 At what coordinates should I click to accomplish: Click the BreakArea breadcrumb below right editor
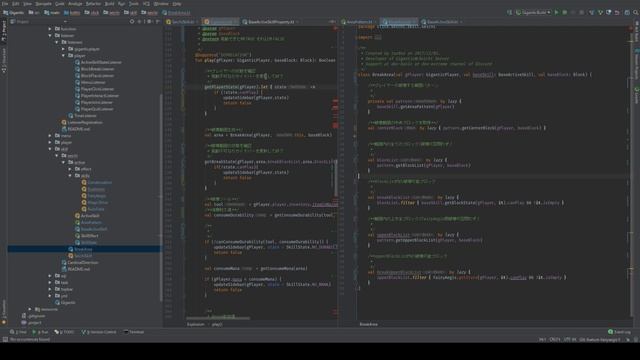[369, 324]
